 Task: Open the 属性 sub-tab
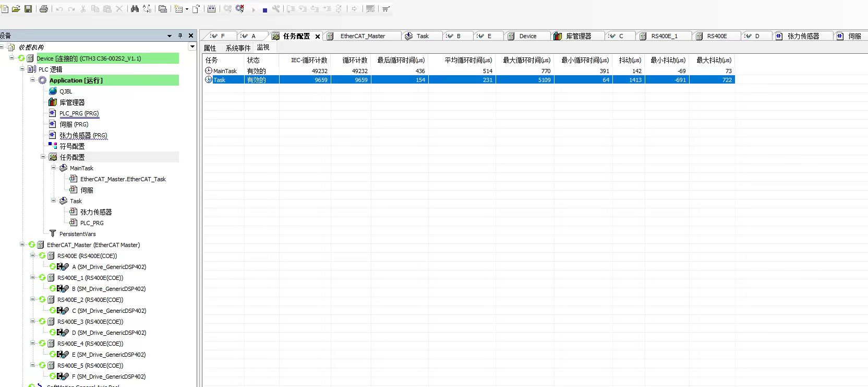[210, 48]
